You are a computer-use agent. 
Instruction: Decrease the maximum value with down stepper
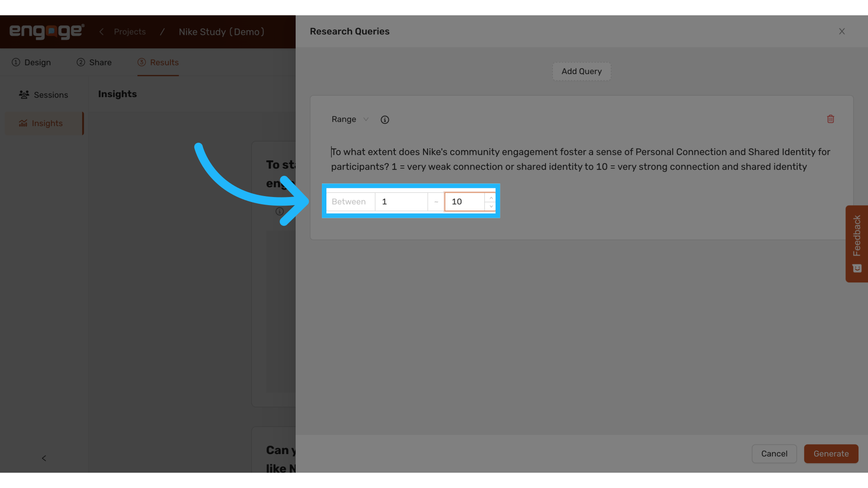pos(491,206)
